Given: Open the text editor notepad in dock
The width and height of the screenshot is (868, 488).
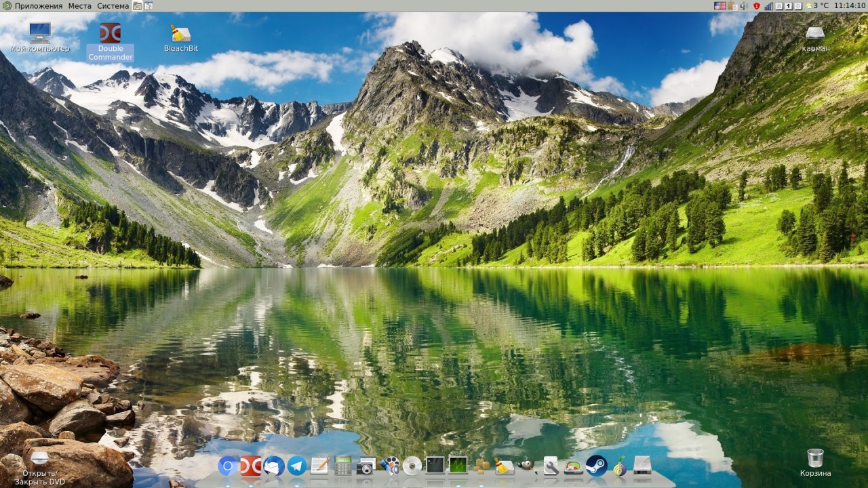Looking at the screenshot, I should (x=319, y=466).
